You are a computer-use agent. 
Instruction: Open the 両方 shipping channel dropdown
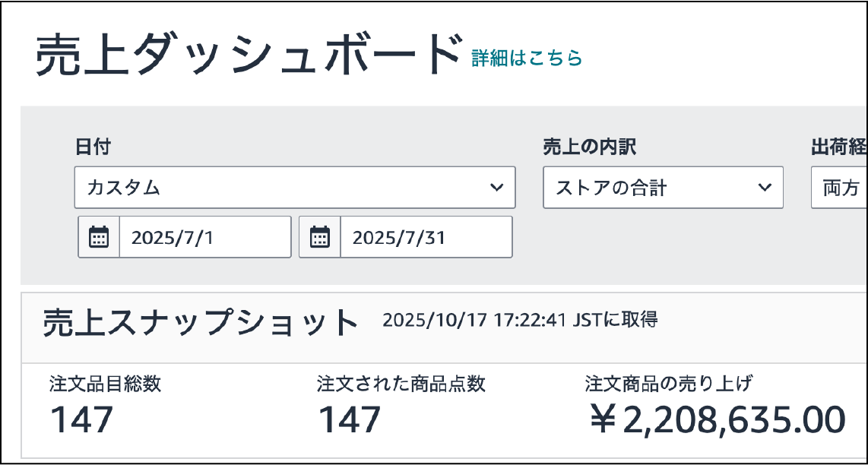pos(839,188)
